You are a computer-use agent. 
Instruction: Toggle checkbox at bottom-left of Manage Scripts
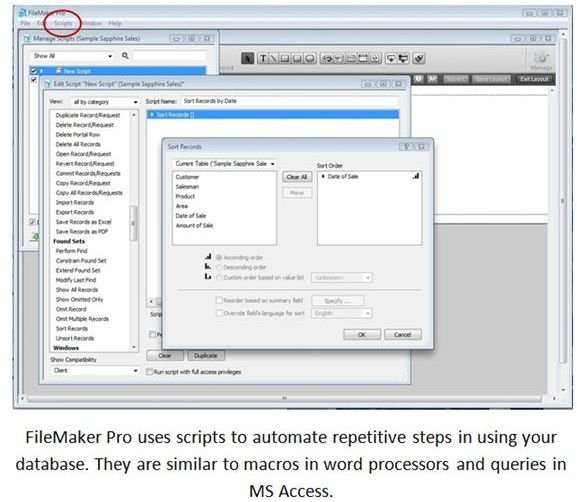pyautogui.click(x=32, y=222)
